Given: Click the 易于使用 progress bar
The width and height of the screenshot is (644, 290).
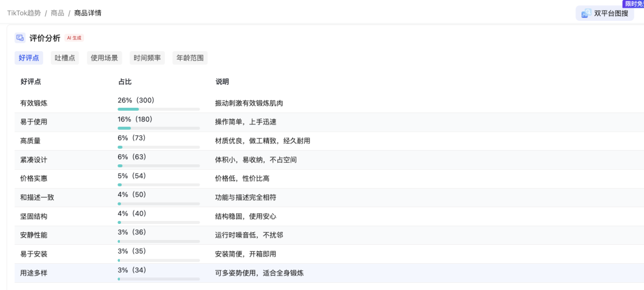Looking at the screenshot, I should click(159, 128).
